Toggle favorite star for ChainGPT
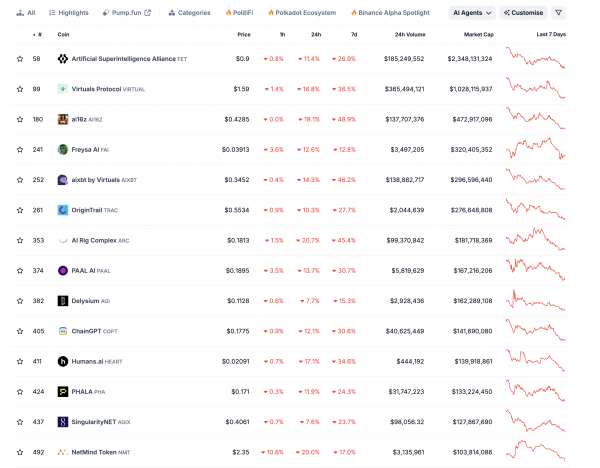The height and width of the screenshot is (468, 600). [x=20, y=331]
